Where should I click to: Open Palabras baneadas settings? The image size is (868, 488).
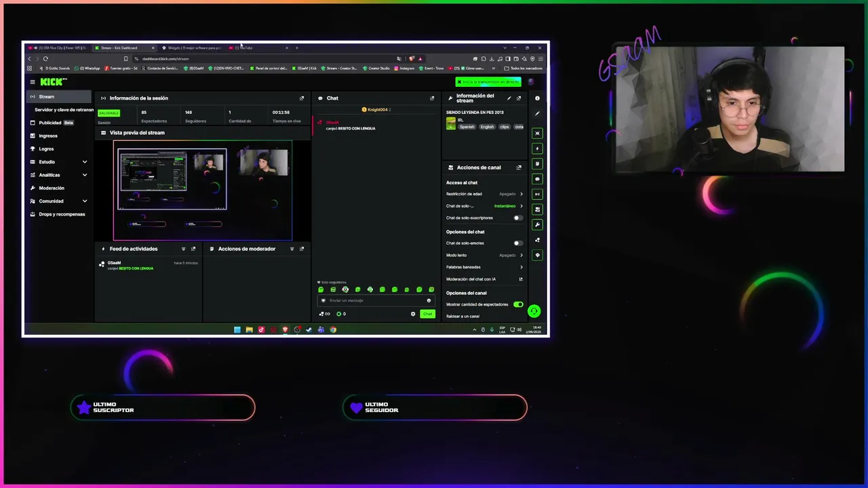coord(484,267)
